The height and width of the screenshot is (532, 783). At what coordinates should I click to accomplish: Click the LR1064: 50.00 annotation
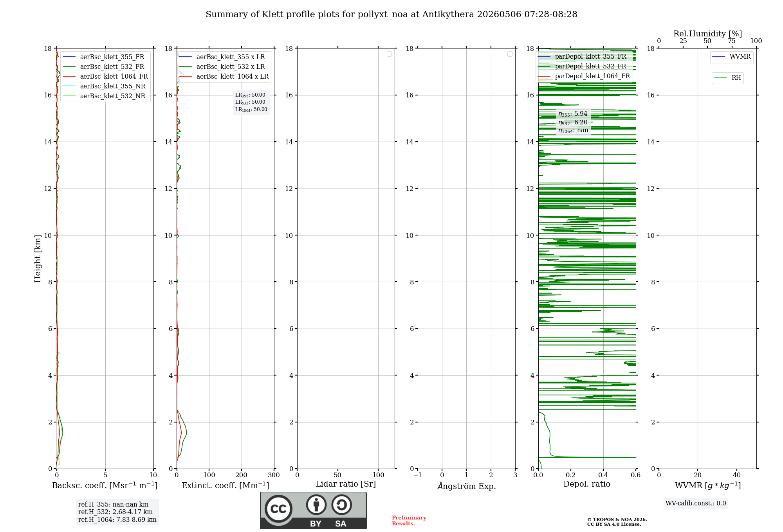tap(251, 110)
